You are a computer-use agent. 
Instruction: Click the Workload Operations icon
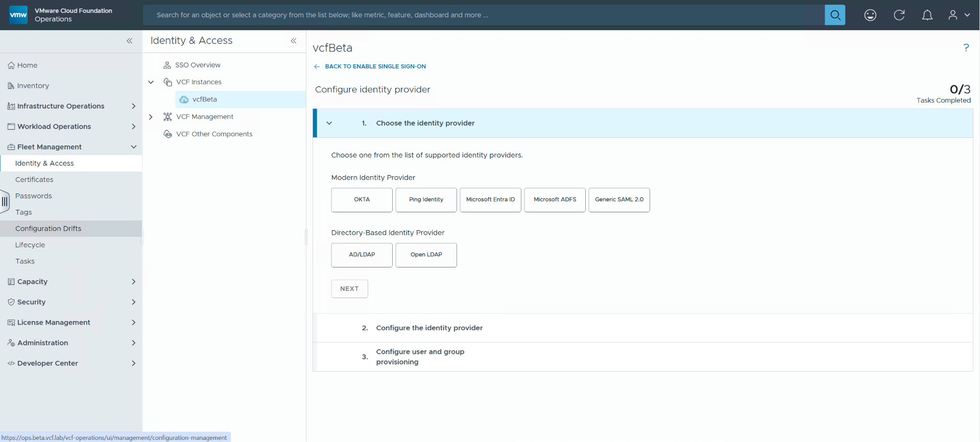[x=11, y=127]
